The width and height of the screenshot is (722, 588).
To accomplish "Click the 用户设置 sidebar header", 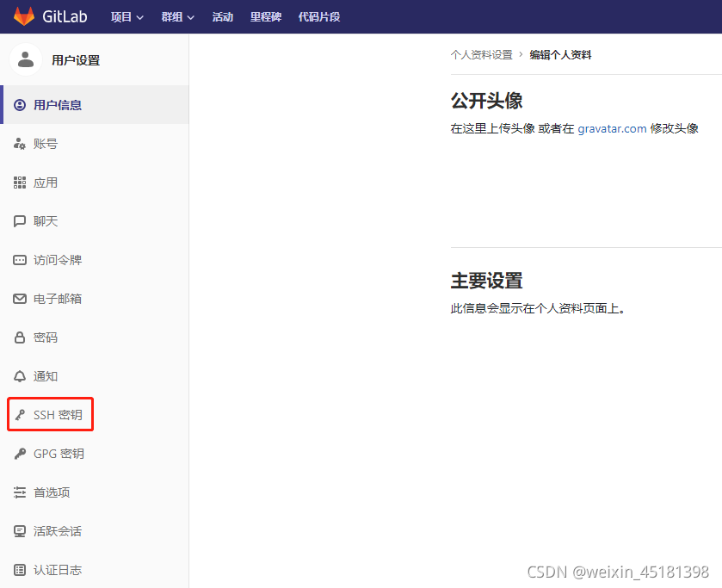I will point(76,60).
